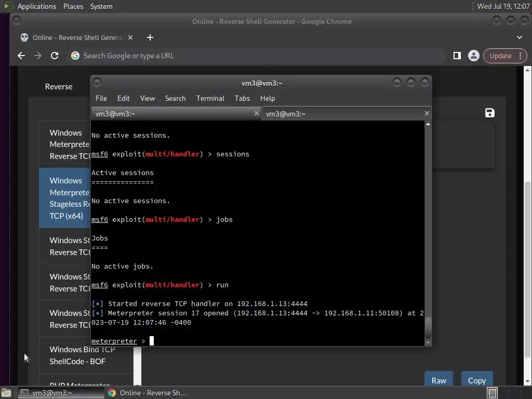This screenshot has height=399, width=532.
Task: Click the 'Started reverse TCP handler' line
Action: click(199, 303)
